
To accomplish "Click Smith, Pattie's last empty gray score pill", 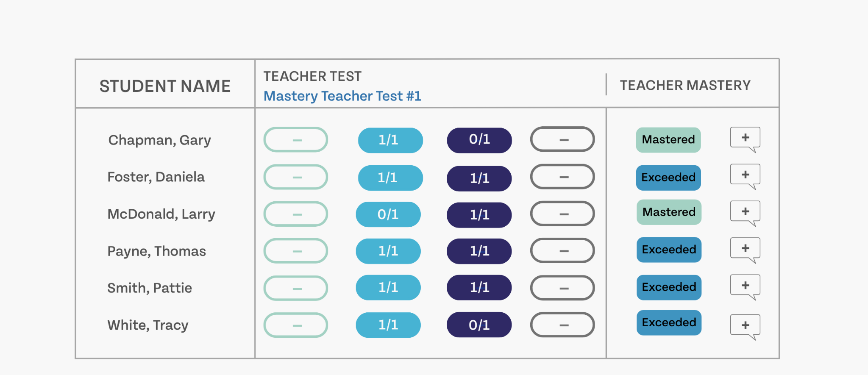I will pyautogui.click(x=562, y=288).
